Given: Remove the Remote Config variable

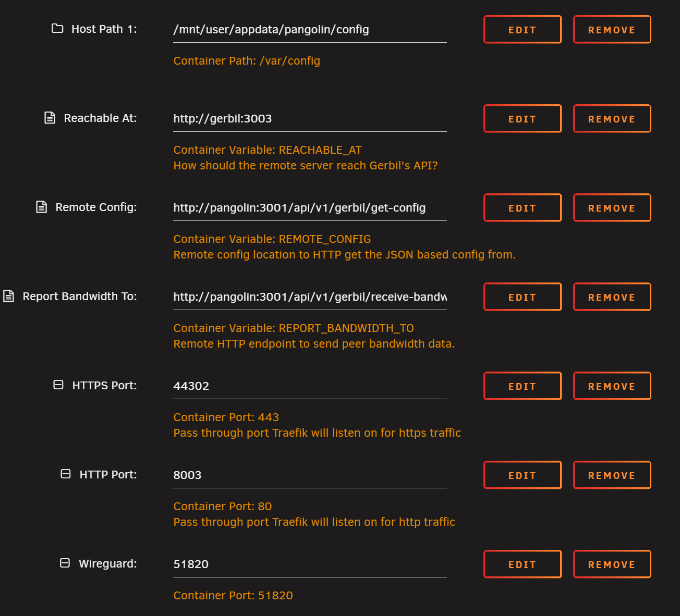Looking at the screenshot, I should click(612, 208).
